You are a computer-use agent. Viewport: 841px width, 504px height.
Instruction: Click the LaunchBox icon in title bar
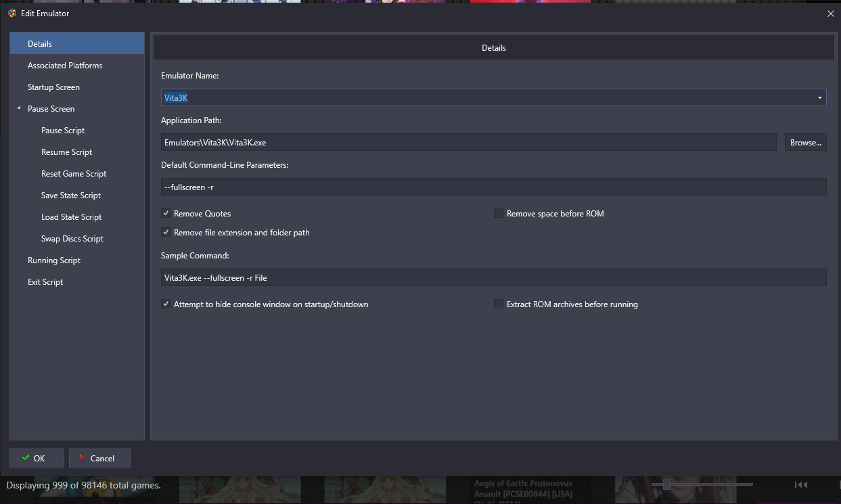(12, 13)
